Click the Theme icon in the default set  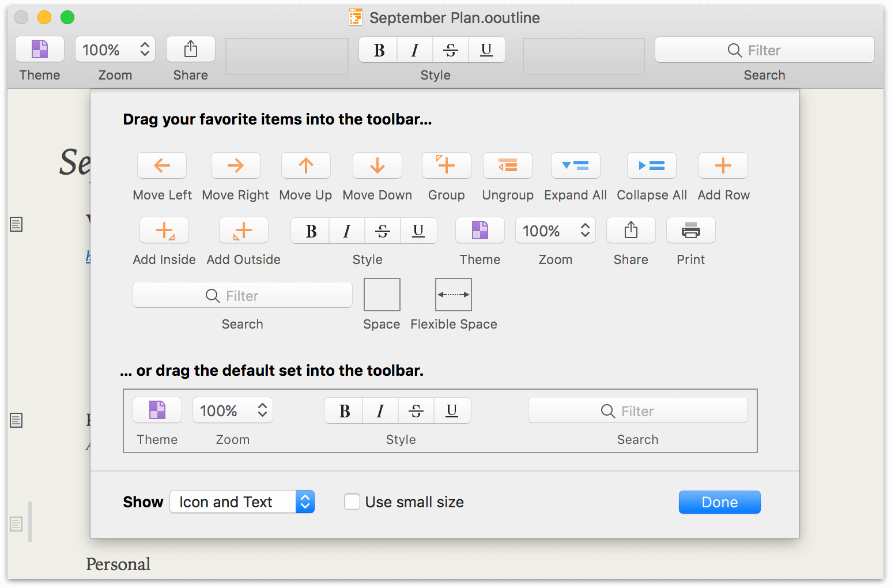157,410
